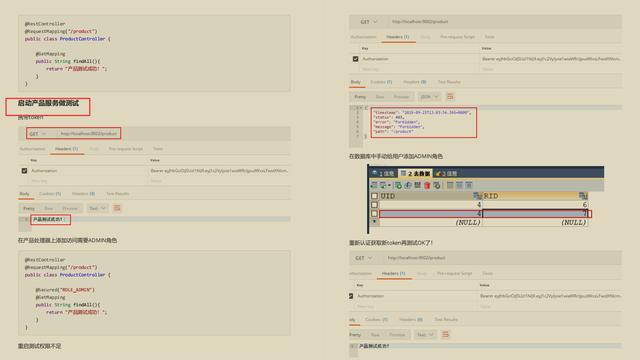Click the '在数据库中手动给用户添加ADMIN角色' text
This screenshot has height=360, width=640.
pyautogui.click(x=396, y=156)
